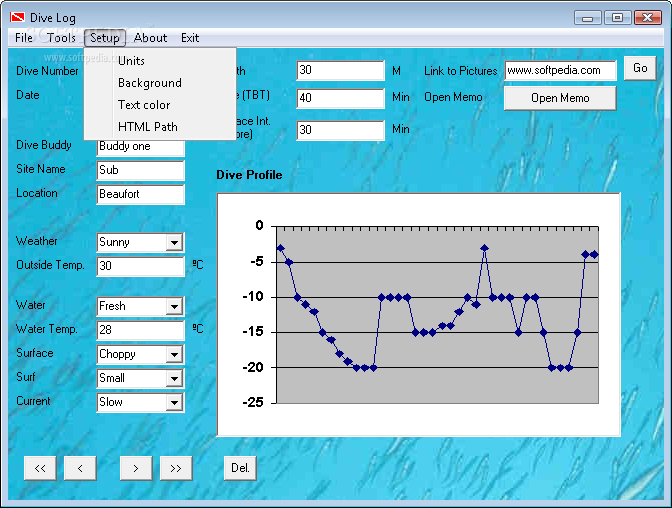Expand the Surface condition dropdown
This screenshot has height=508, width=672.
[174, 354]
